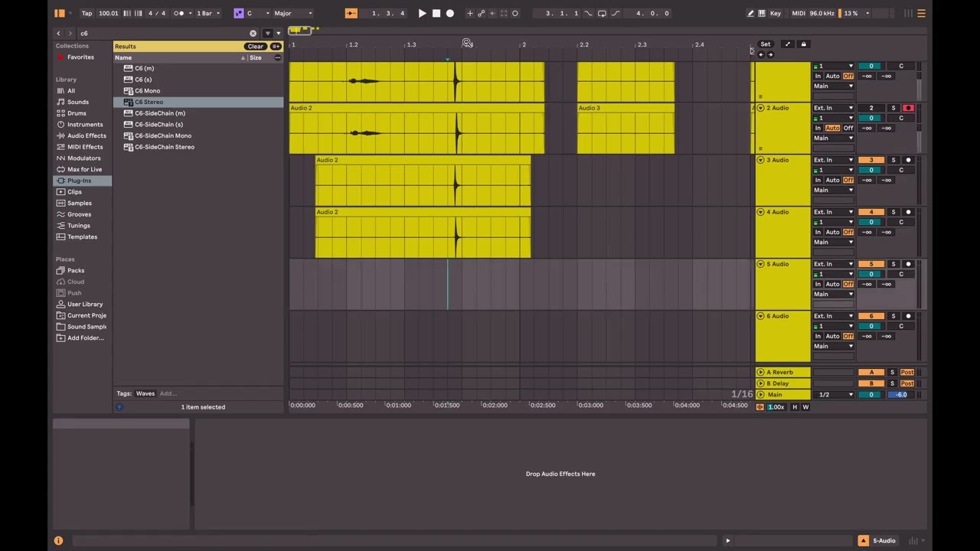Open the 1 Bar quantization menu

click(207, 13)
